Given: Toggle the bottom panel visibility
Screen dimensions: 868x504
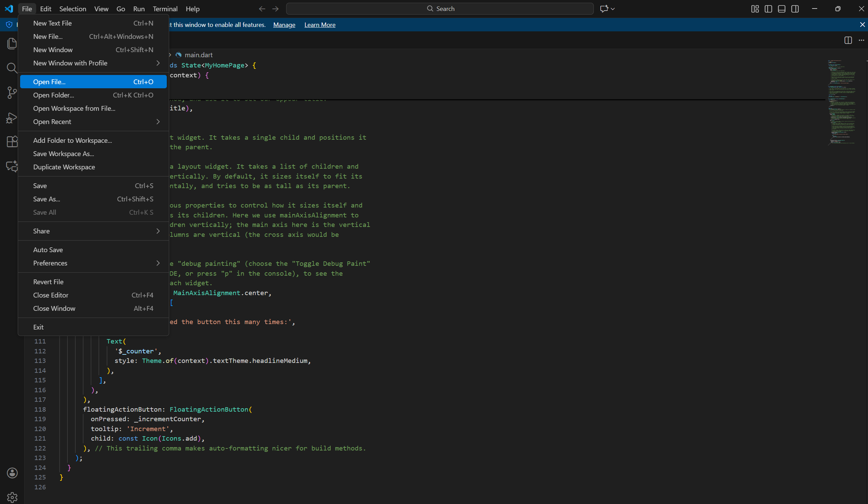Looking at the screenshot, I should point(782,9).
